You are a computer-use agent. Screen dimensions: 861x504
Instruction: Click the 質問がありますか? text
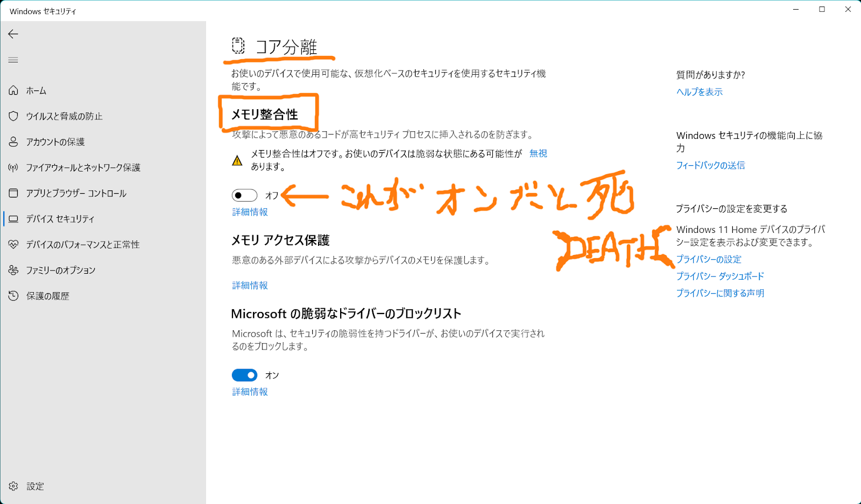(710, 75)
